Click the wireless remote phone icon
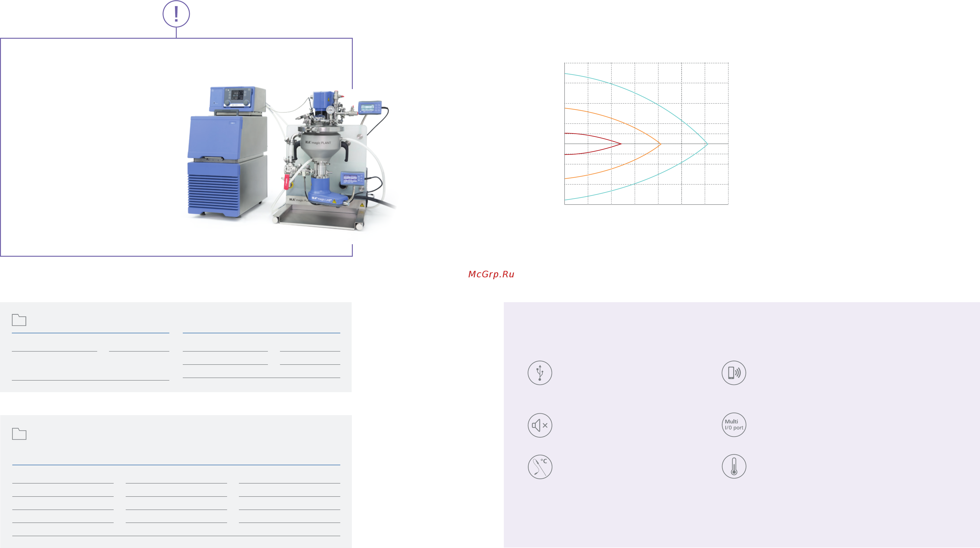The image size is (980, 548). pos(733,373)
